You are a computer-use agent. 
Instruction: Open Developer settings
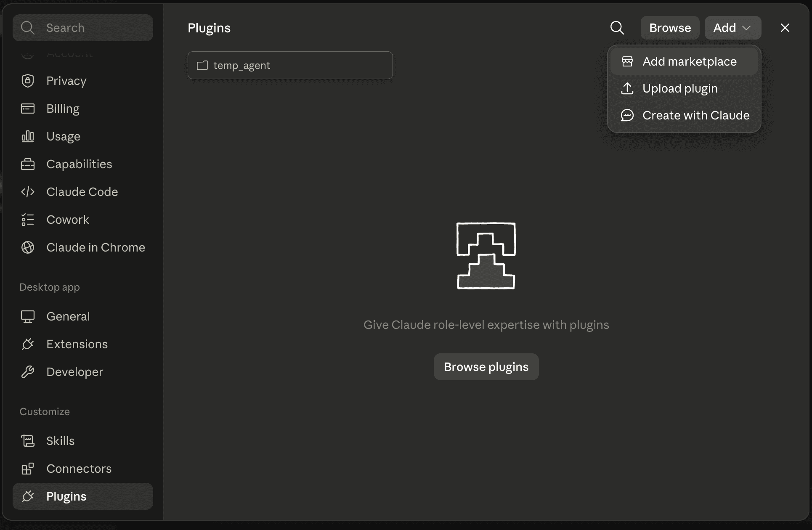(x=83, y=372)
